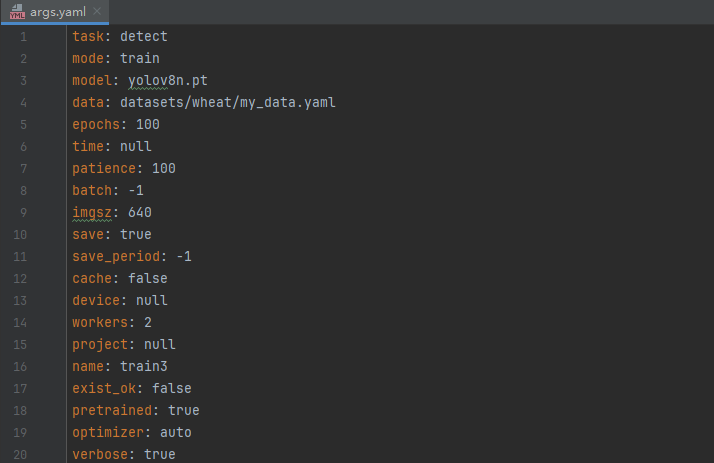Click the epochs value 100
Screen dimensions: 714x463
pyautogui.click(x=148, y=125)
